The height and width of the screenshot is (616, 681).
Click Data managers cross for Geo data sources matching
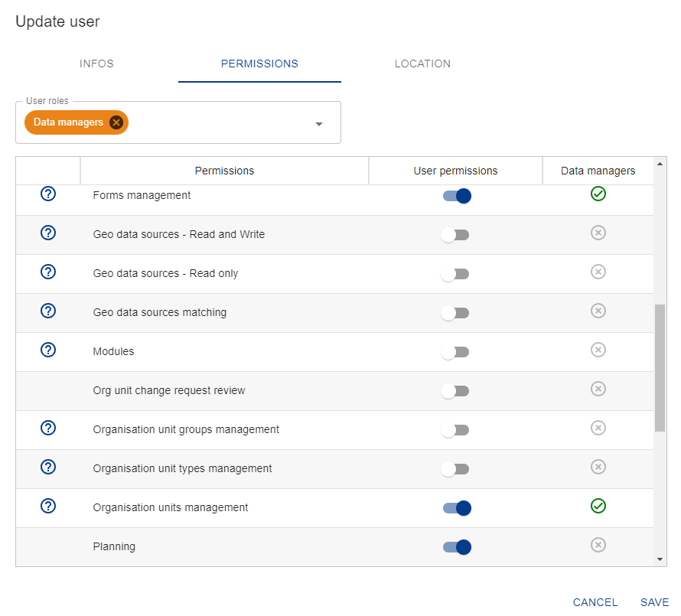(x=598, y=311)
